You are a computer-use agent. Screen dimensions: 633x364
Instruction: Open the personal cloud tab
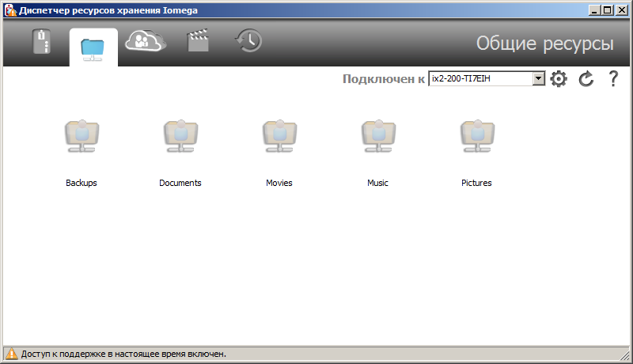tap(146, 41)
